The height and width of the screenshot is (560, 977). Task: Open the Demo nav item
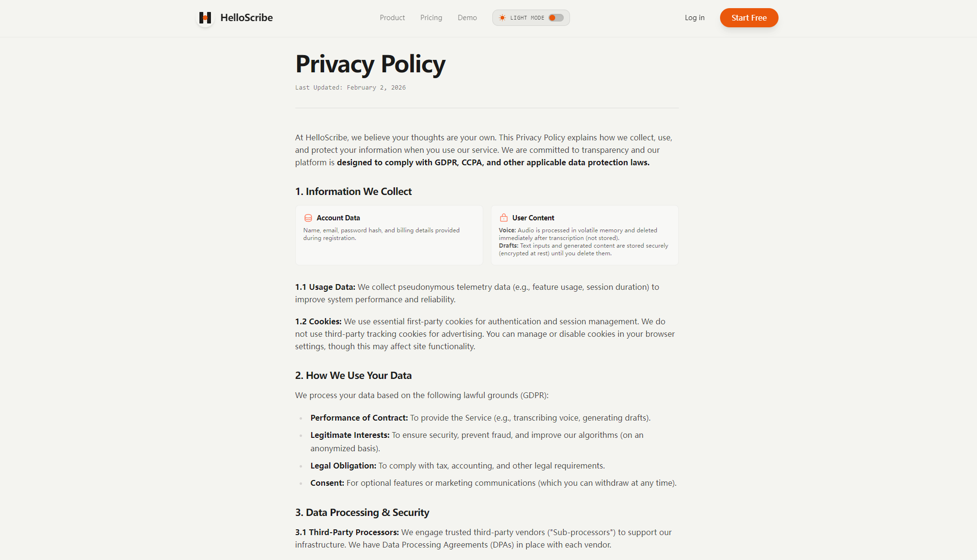pyautogui.click(x=467, y=18)
